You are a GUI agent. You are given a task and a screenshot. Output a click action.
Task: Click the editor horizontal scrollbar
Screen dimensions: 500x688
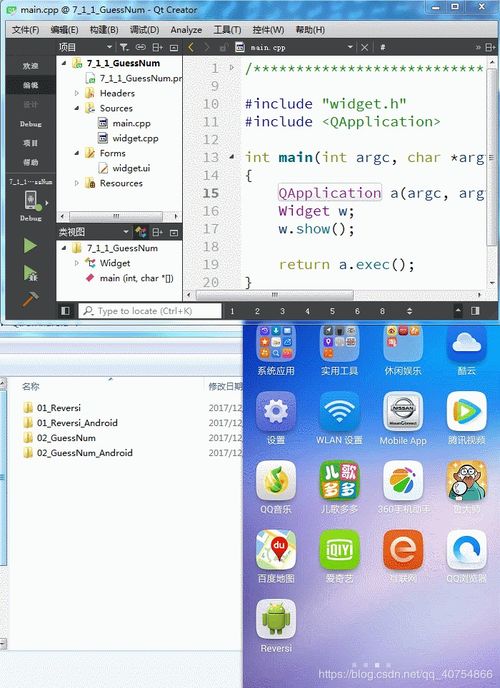tap(275, 295)
